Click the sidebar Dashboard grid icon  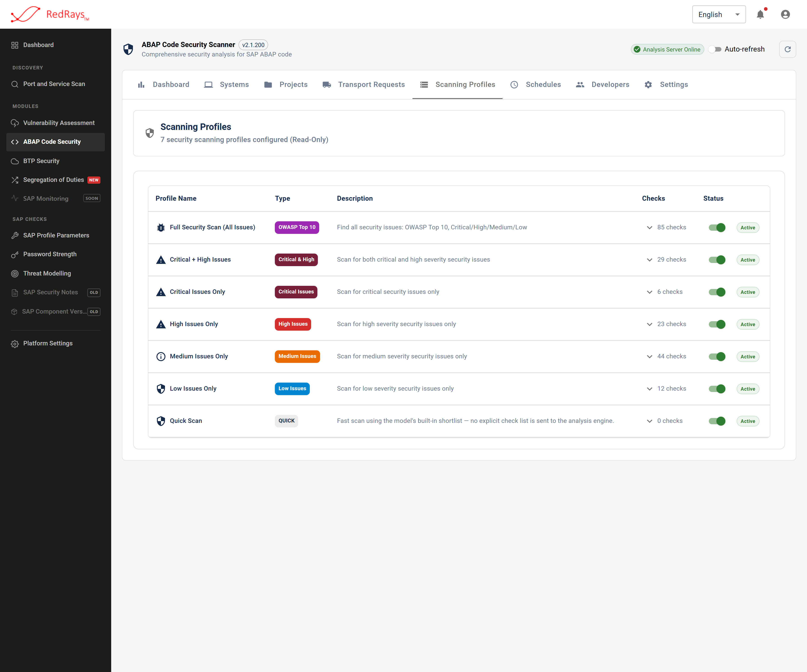click(15, 45)
